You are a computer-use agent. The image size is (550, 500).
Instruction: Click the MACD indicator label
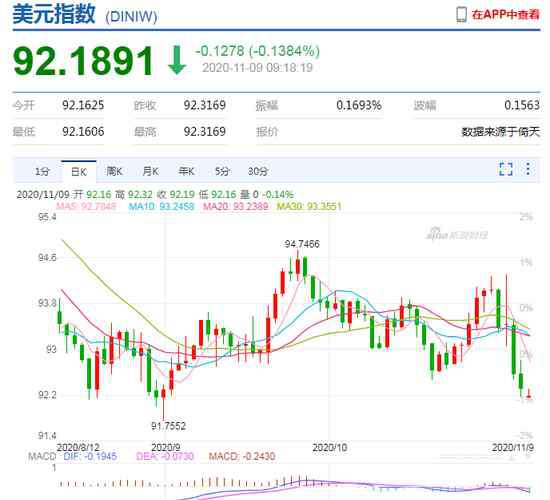(x=42, y=456)
